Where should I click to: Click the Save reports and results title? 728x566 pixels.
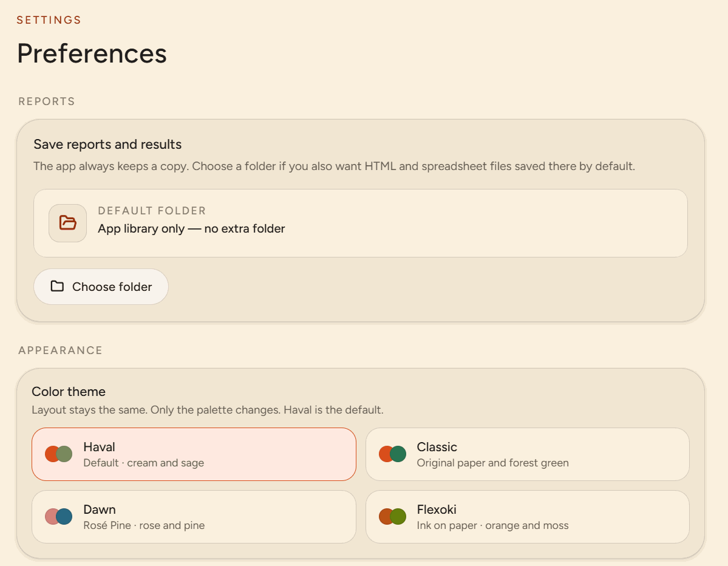point(107,145)
